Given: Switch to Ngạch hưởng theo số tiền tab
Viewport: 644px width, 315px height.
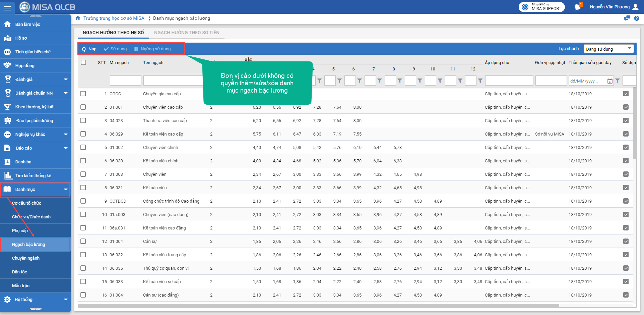Looking at the screenshot, I should click(187, 33).
